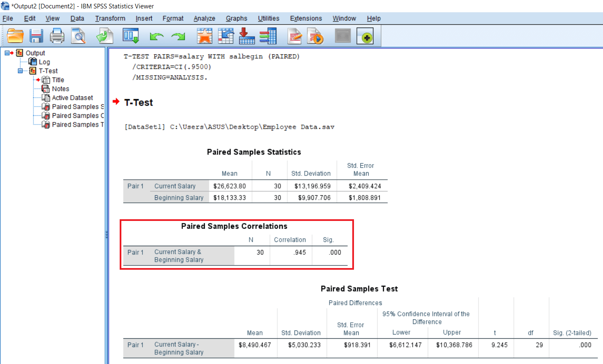Click the Open folder toolbar icon
The height and width of the screenshot is (364, 603).
click(x=16, y=36)
